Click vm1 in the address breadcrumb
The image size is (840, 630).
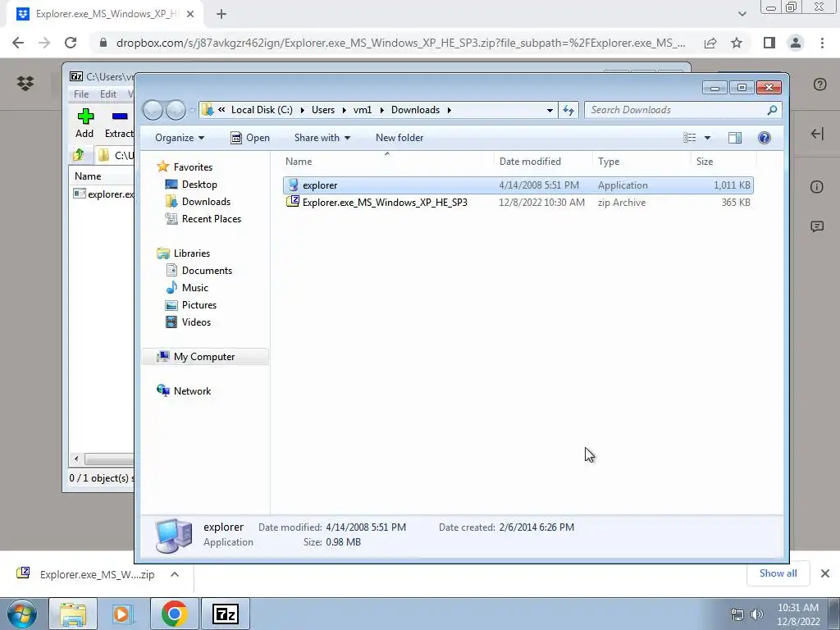point(363,110)
